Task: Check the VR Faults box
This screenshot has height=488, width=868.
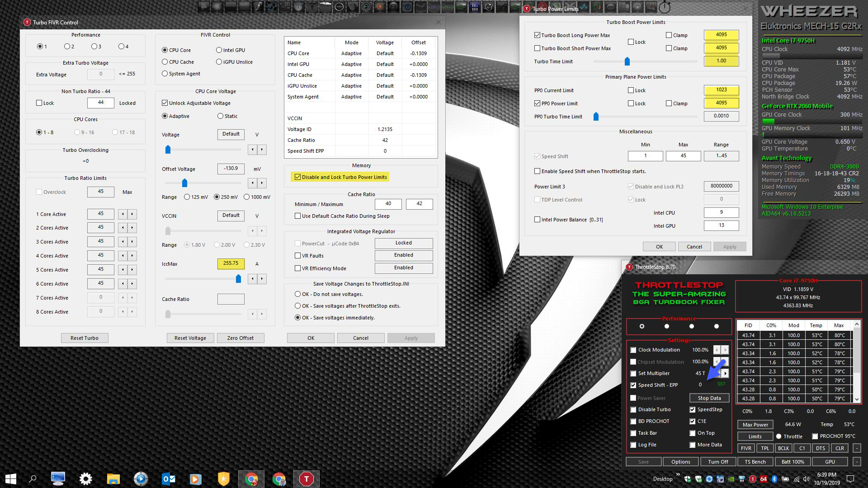Action: point(297,256)
